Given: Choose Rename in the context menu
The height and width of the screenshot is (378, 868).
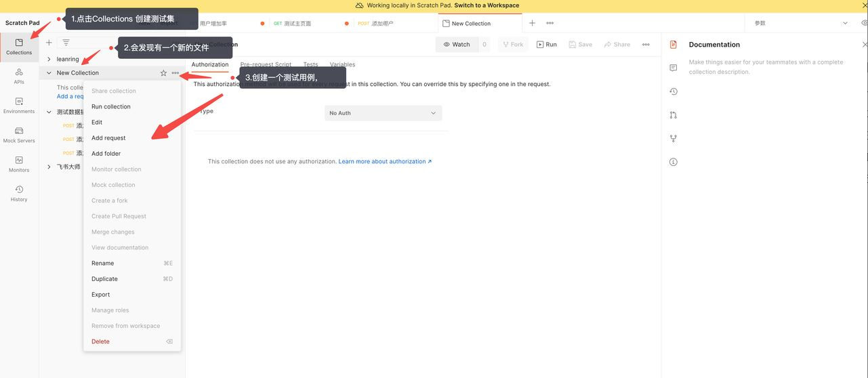Looking at the screenshot, I should 132,263.
